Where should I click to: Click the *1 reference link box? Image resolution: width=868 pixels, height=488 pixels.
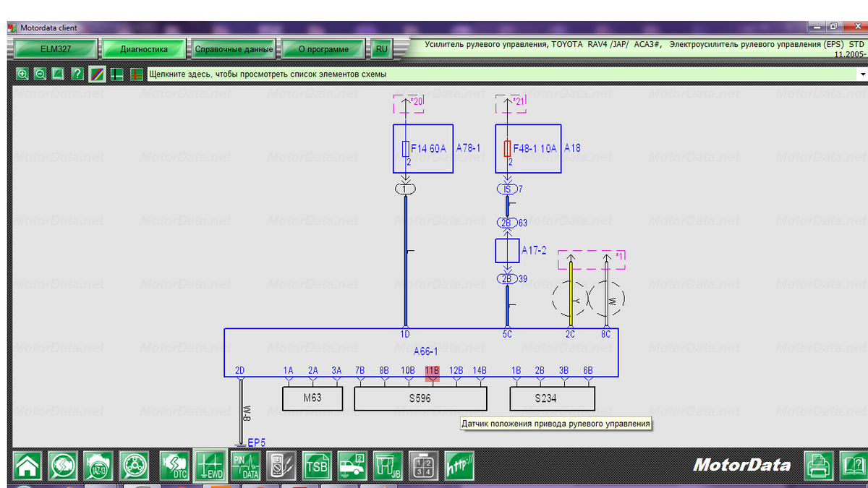[592, 260]
